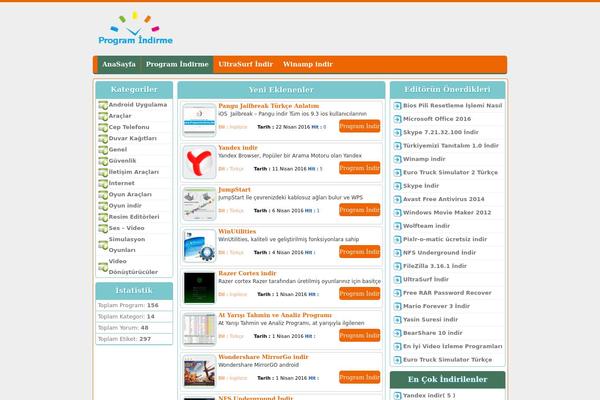600x400 pixels.
Task: Open the JumpStart title link
Action: pos(234,189)
